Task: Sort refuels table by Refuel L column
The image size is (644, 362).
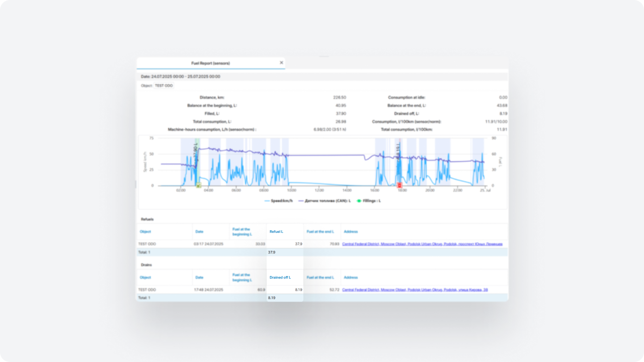Action: 276,232
